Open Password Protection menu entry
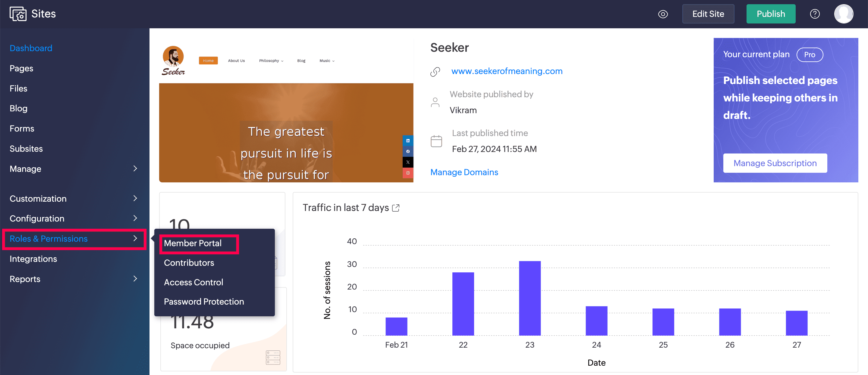This screenshot has height=375, width=868. 204,302
